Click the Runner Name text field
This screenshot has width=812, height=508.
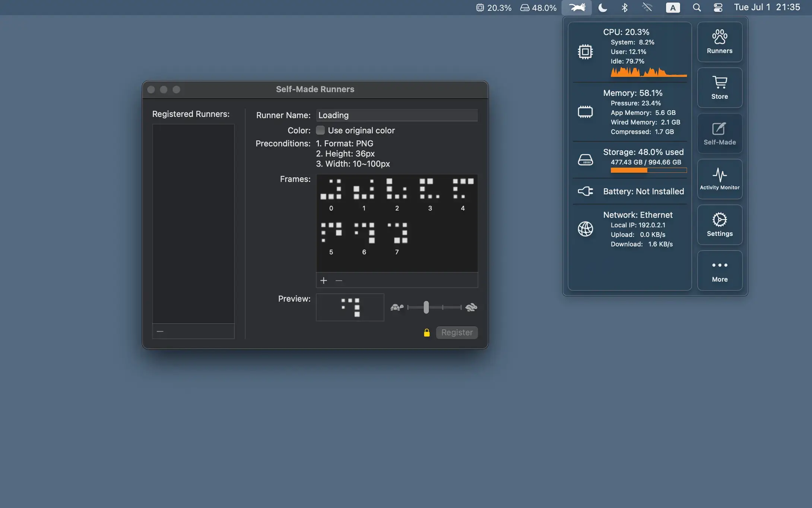pos(396,115)
